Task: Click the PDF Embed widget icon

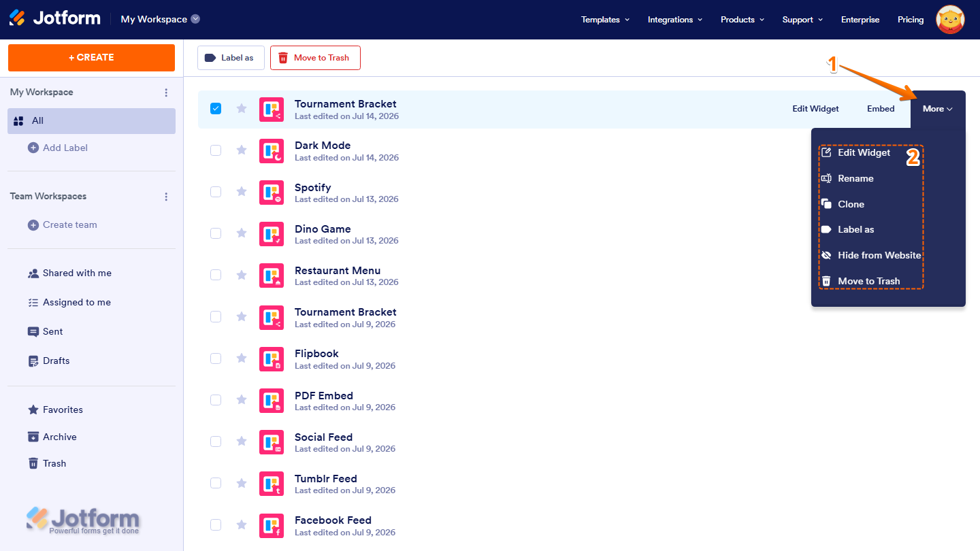Action: [x=272, y=401]
